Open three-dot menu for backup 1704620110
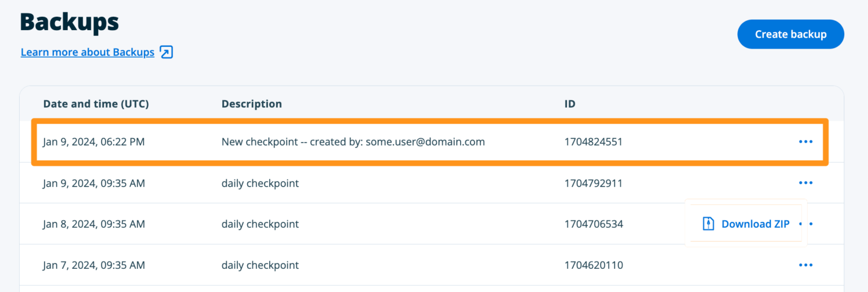 [x=806, y=265]
